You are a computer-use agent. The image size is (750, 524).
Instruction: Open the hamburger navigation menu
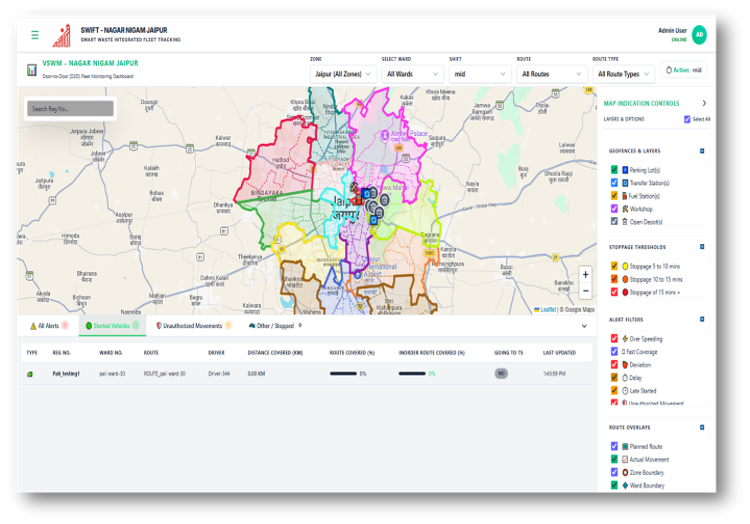click(x=35, y=35)
